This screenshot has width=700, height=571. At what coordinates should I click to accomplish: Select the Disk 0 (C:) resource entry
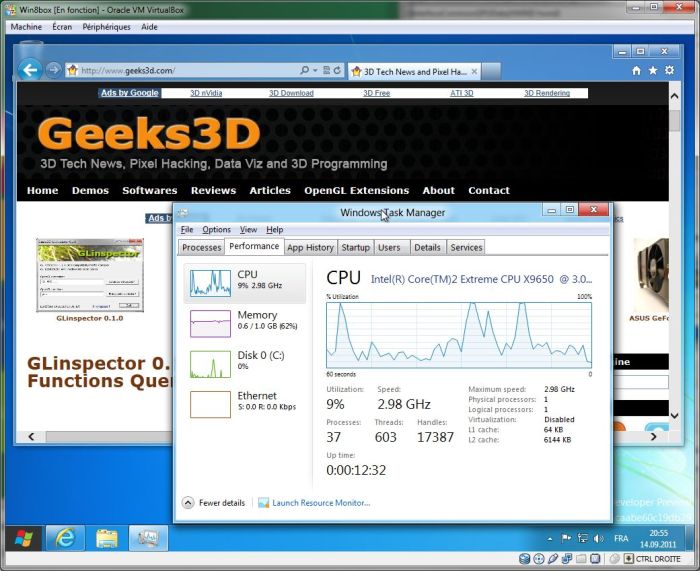pyautogui.click(x=245, y=364)
